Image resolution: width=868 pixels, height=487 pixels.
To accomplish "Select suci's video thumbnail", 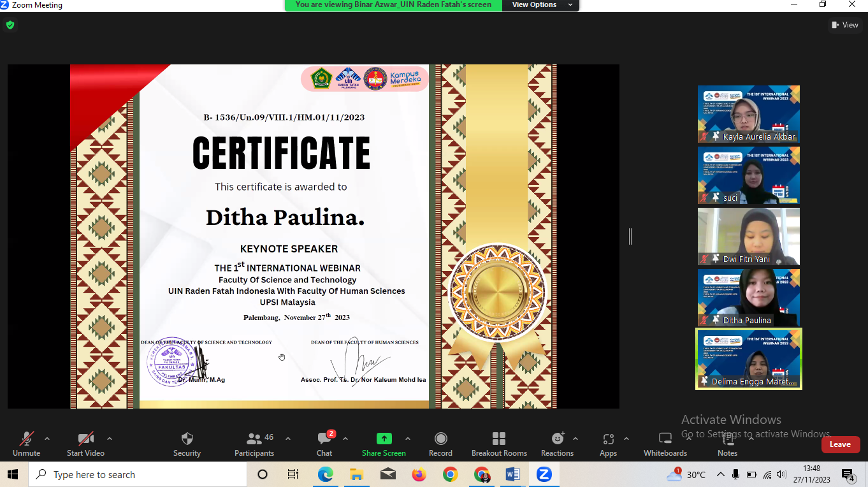I will [748, 175].
